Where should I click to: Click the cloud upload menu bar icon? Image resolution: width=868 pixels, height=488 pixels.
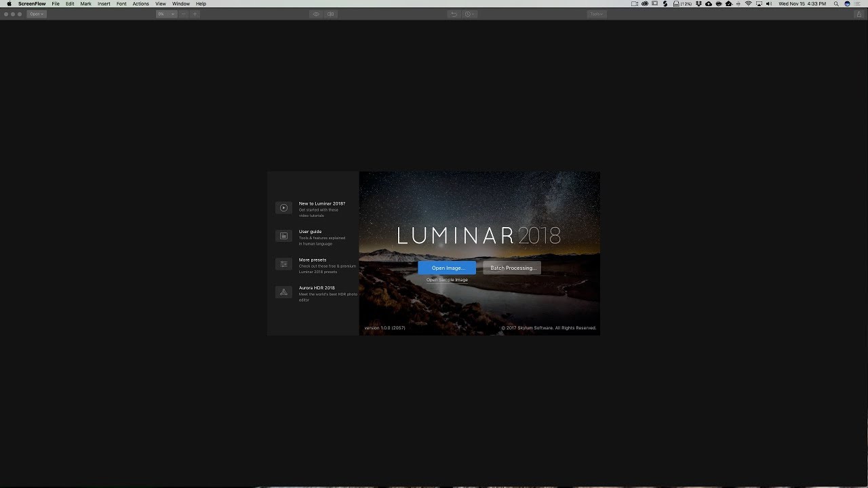(x=709, y=4)
